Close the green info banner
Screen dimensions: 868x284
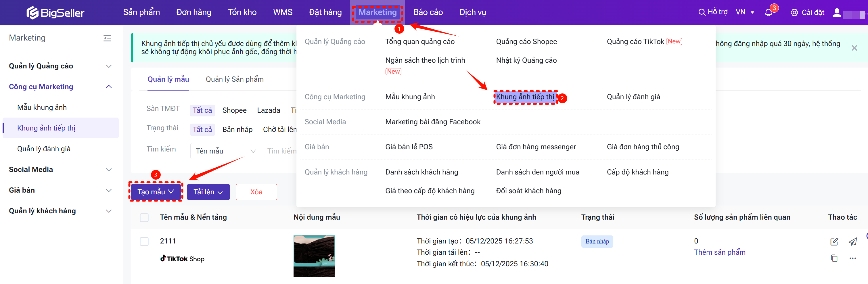(854, 48)
